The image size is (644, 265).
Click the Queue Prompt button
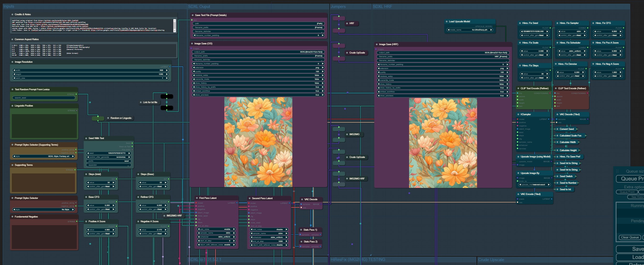pos(630,179)
